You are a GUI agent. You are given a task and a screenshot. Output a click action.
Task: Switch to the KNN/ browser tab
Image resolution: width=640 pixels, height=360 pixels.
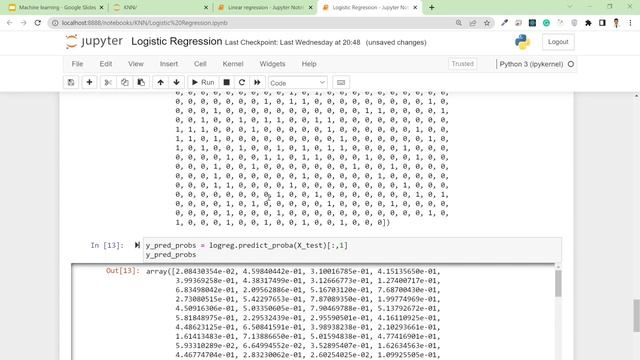[160, 7]
